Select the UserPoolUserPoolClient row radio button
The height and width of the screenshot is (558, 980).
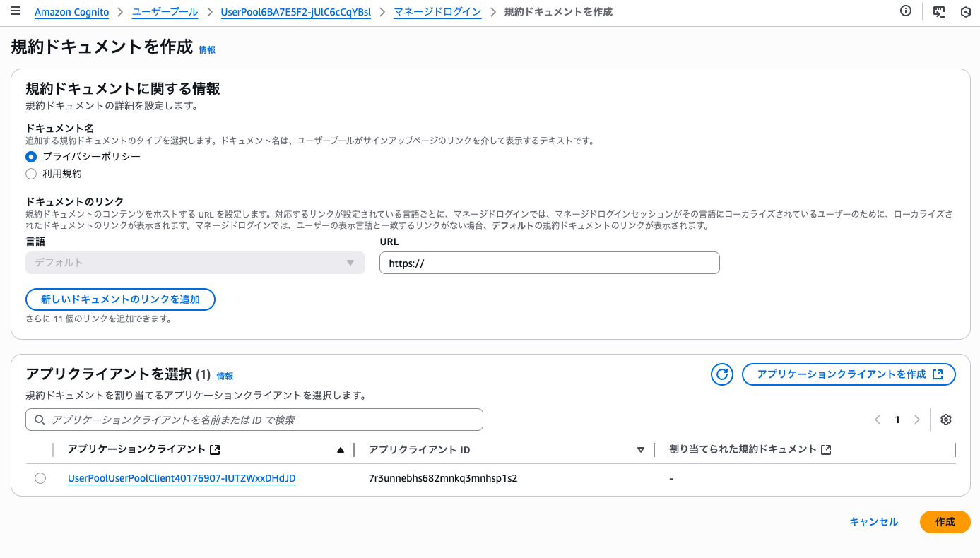pos(40,479)
